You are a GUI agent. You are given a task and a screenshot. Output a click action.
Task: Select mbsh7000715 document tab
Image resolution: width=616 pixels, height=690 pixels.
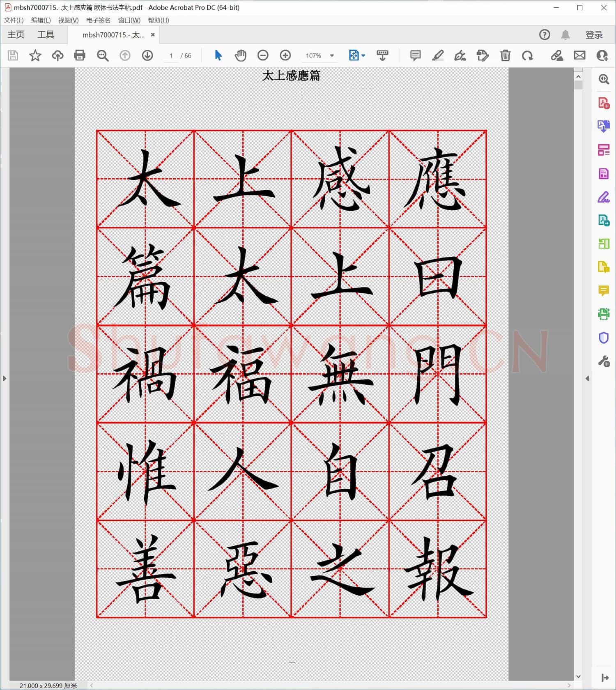[x=113, y=35]
